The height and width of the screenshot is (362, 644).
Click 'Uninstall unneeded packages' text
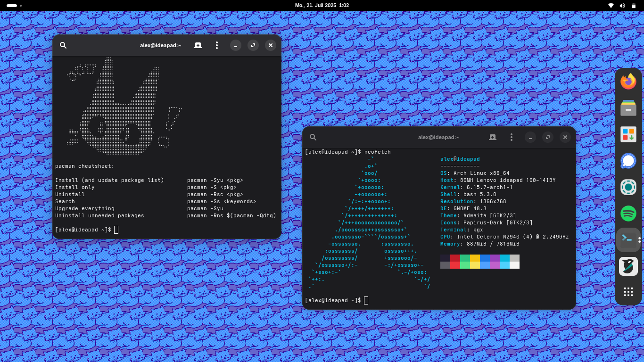[x=99, y=215]
